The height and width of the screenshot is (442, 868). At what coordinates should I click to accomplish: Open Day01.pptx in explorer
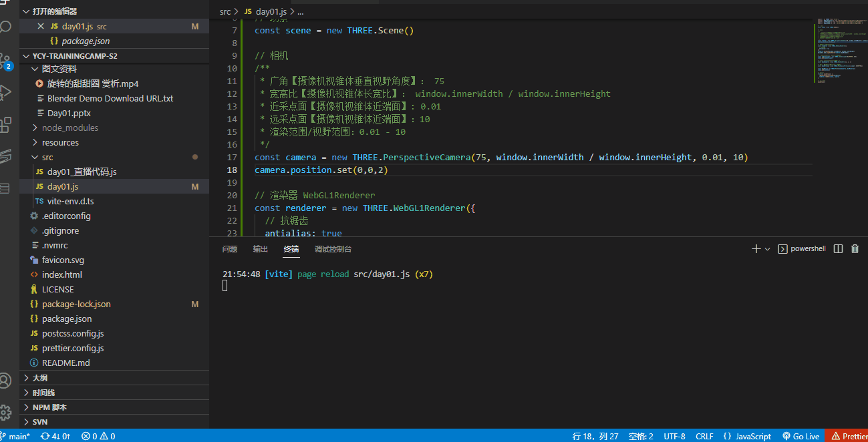tap(114, 113)
